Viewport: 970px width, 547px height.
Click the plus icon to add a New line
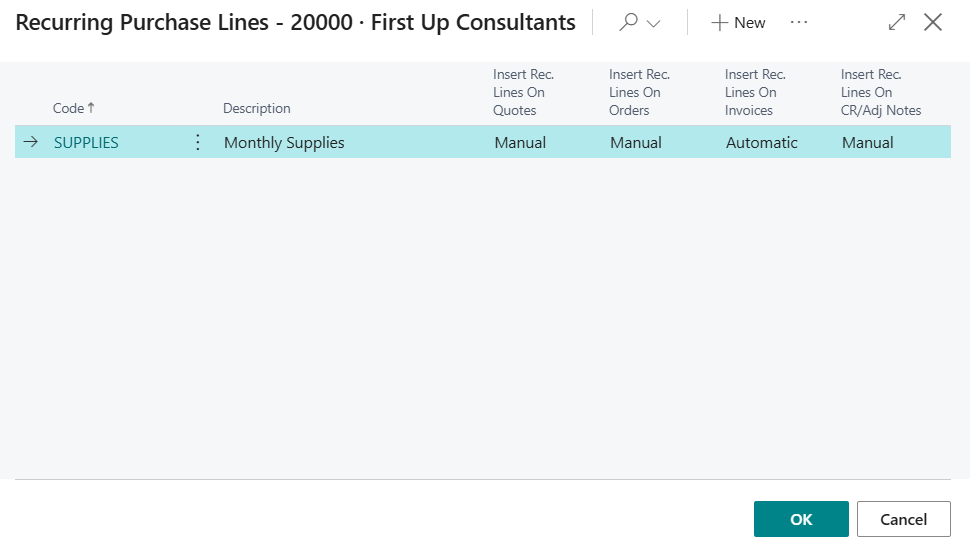[719, 23]
